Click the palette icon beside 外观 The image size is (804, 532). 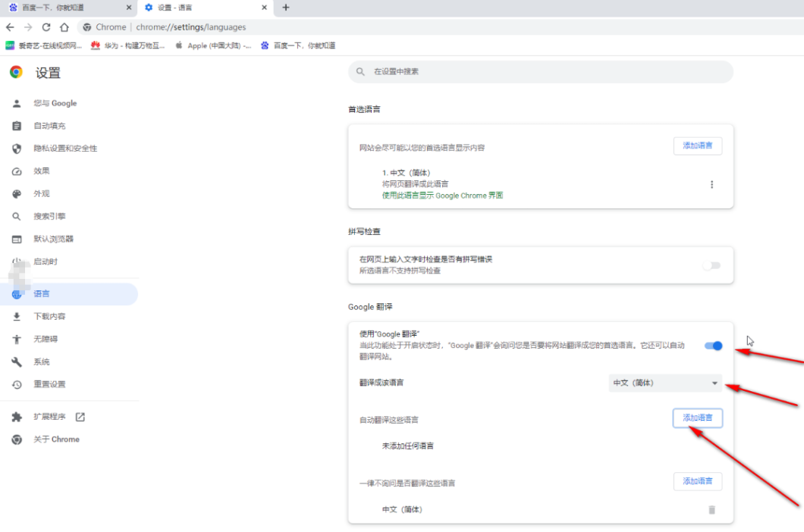(x=17, y=194)
